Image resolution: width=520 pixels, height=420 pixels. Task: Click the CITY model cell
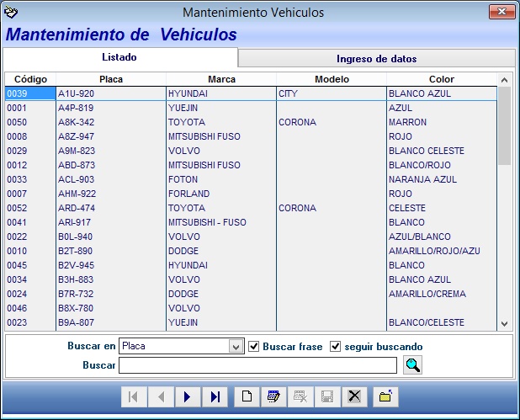pos(332,93)
